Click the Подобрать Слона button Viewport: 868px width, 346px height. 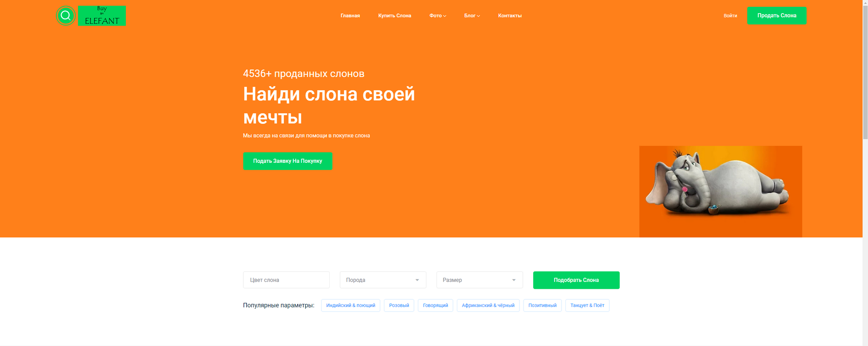[576, 280]
